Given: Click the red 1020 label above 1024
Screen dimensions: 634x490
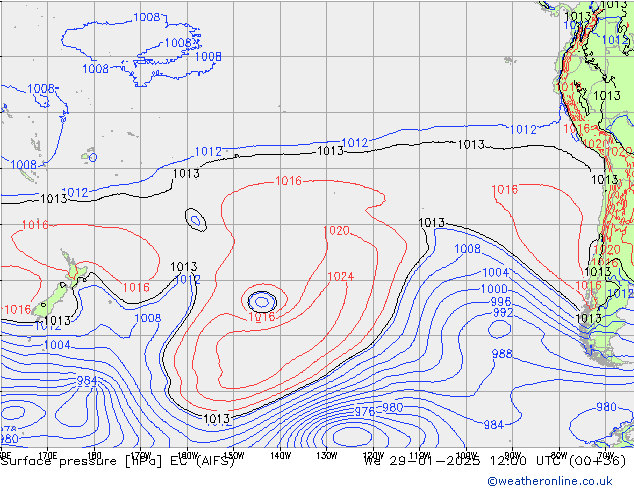Looking at the screenshot, I should (x=336, y=231).
